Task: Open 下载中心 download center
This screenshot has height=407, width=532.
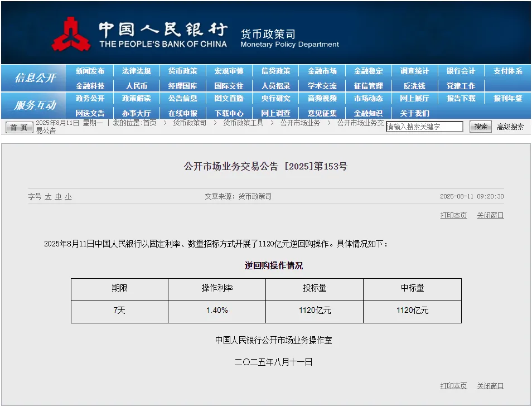Action: pos(229,113)
